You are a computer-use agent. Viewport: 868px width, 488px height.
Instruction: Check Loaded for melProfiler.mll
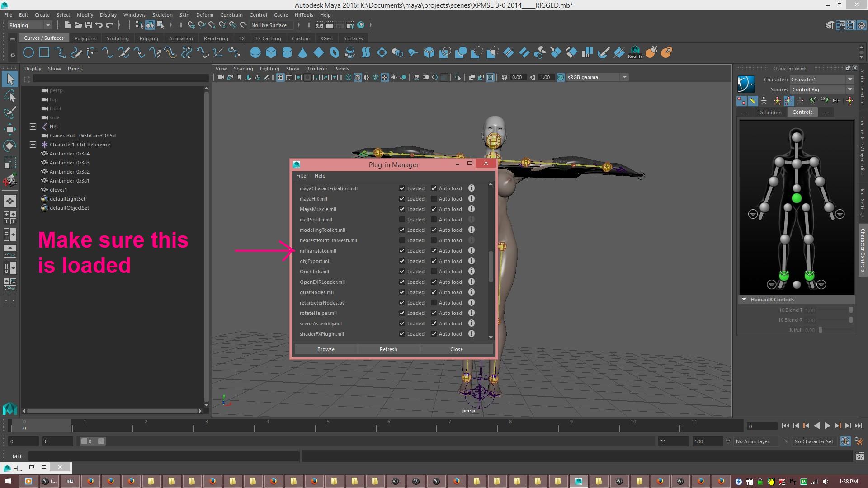click(402, 220)
